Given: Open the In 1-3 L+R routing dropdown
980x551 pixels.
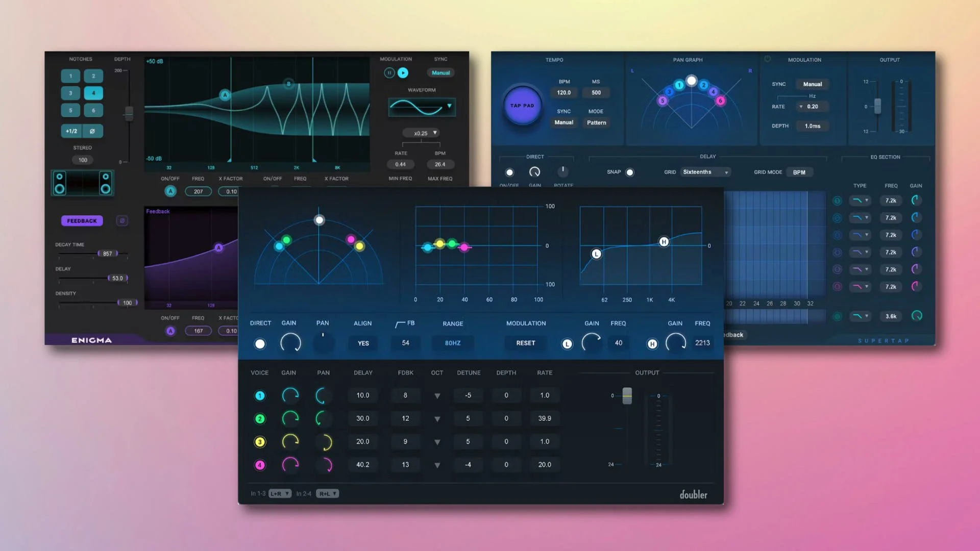Looking at the screenshot, I should pyautogui.click(x=279, y=493).
